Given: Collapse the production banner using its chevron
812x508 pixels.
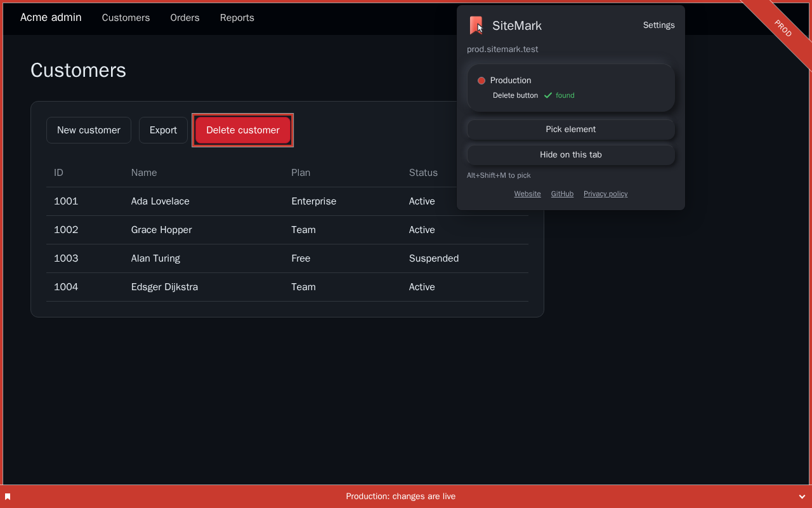Looking at the screenshot, I should (802, 497).
